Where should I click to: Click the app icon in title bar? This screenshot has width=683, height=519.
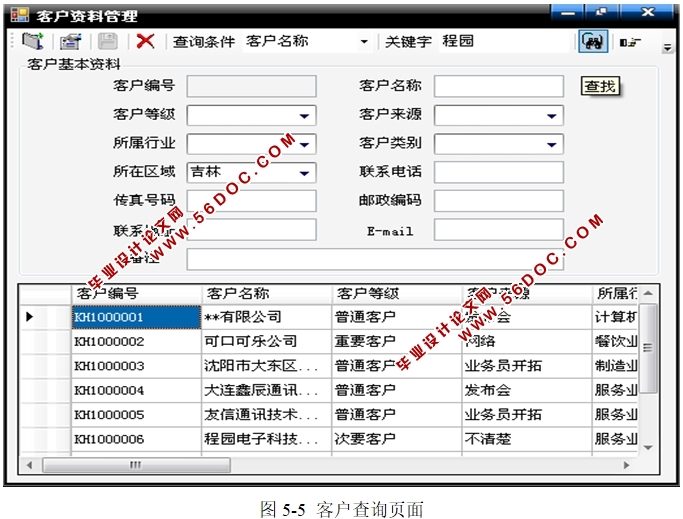[x=19, y=16]
